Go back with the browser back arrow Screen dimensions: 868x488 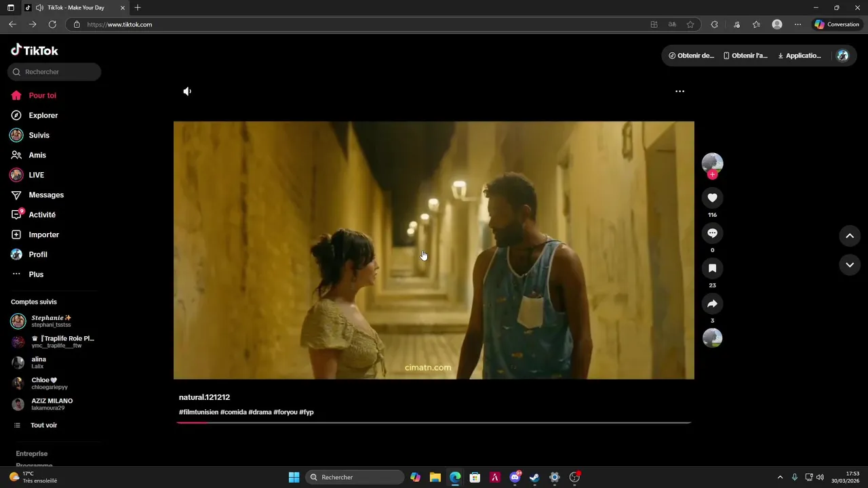12,24
